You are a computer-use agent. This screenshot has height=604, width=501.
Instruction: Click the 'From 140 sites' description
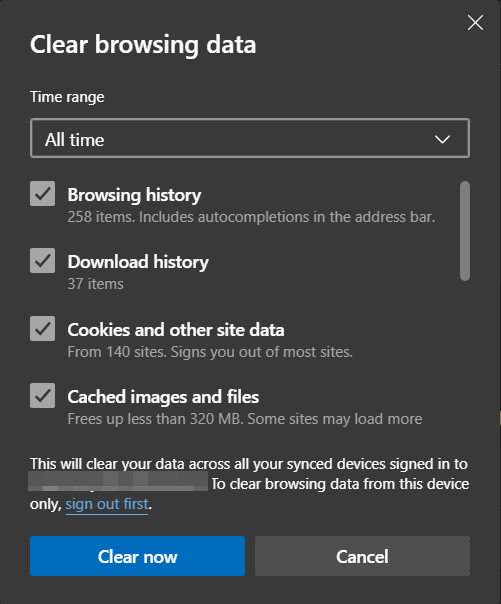210,352
